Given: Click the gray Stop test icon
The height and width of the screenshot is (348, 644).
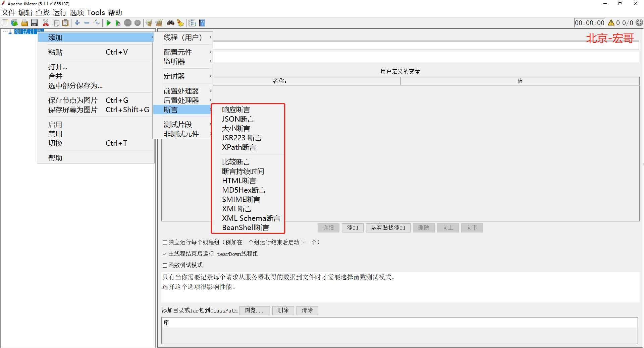Looking at the screenshot, I should click(128, 23).
